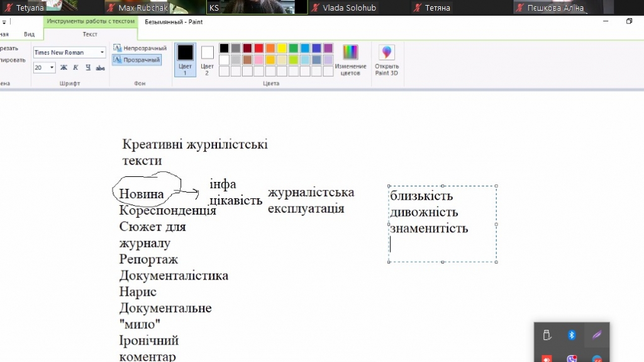Select Цвет 2 background color box
Viewport: 644px width, 362px height.
[207, 60]
